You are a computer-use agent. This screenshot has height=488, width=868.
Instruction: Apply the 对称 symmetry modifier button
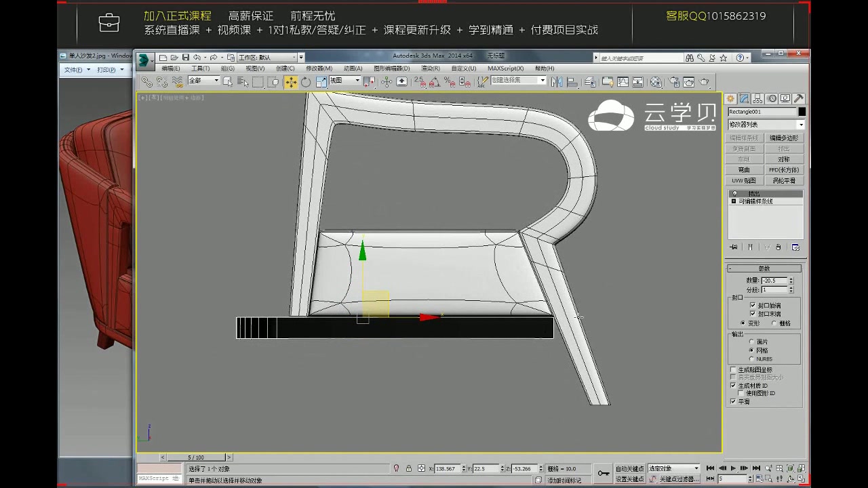[785, 159]
